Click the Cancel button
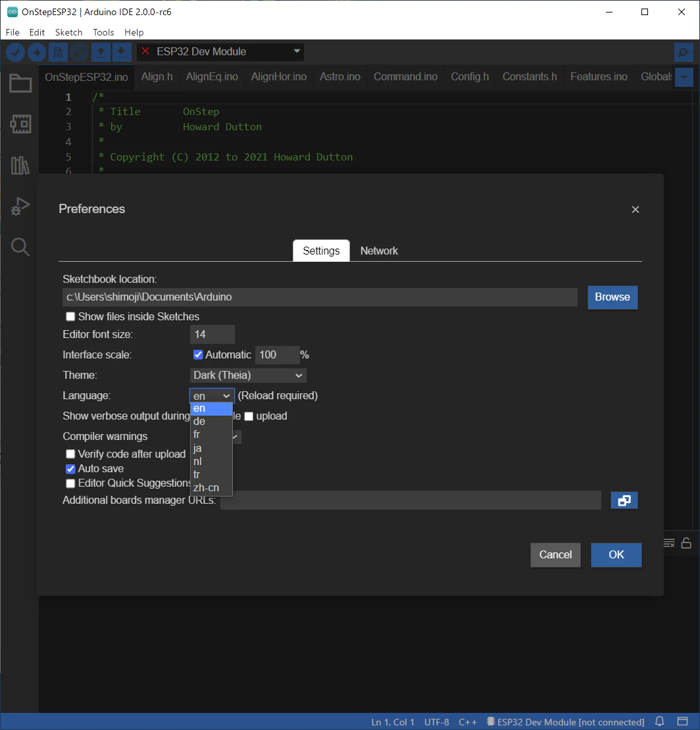This screenshot has width=700, height=730. click(555, 554)
